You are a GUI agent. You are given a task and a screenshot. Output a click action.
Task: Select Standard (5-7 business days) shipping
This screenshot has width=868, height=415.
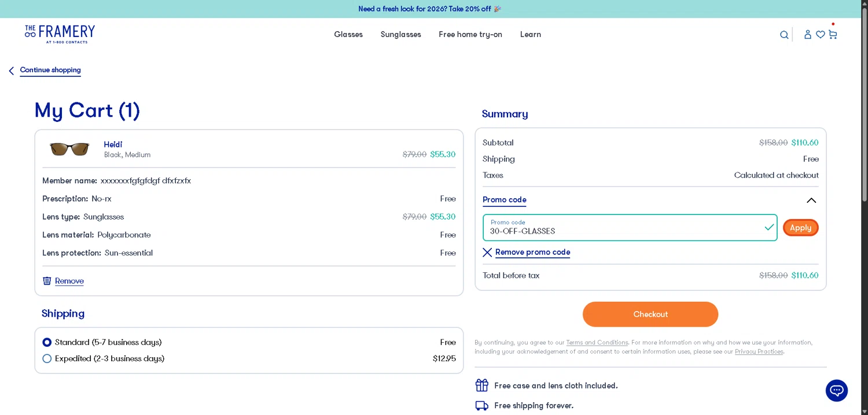coord(47,342)
